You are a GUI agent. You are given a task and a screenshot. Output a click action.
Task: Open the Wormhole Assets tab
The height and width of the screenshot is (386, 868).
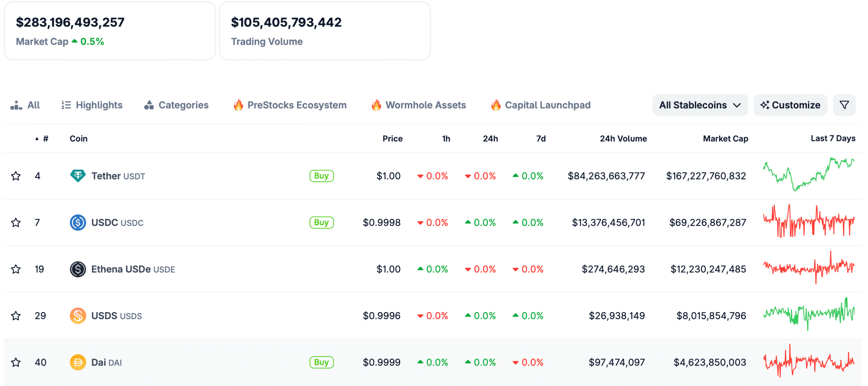point(426,105)
